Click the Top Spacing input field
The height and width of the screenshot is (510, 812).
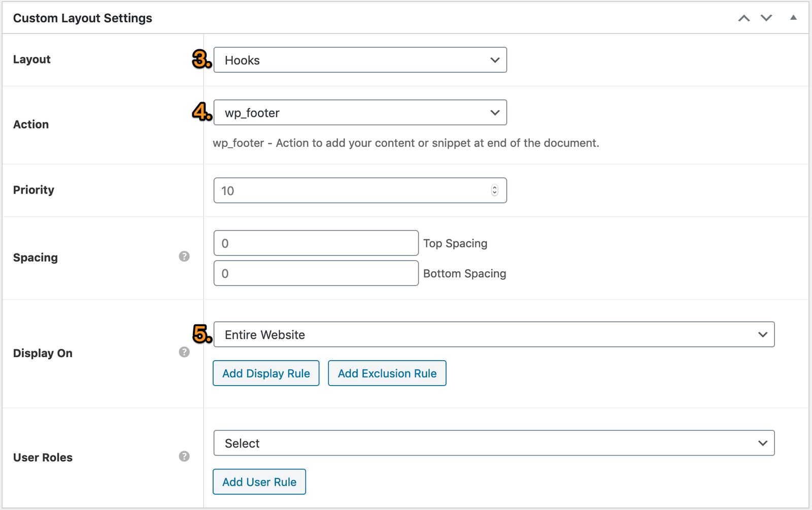(315, 243)
